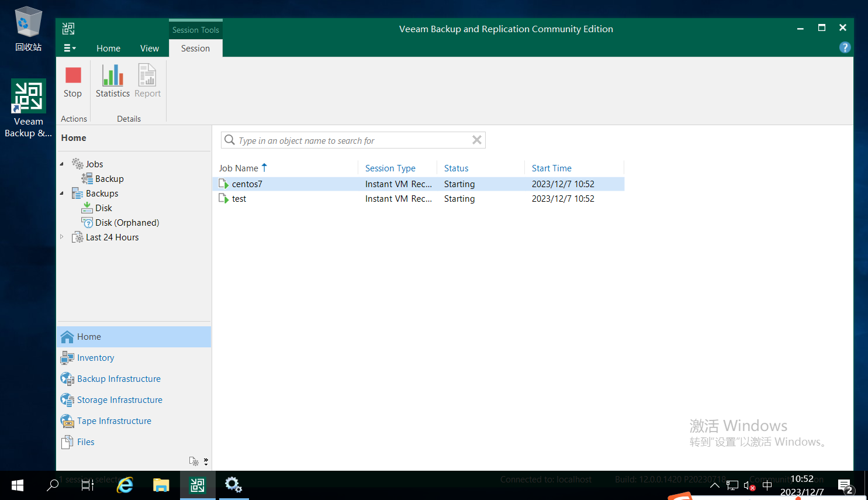Viewport: 868px width, 500px height.
Task: Select the centos7 session row
Action: point(419,184)
